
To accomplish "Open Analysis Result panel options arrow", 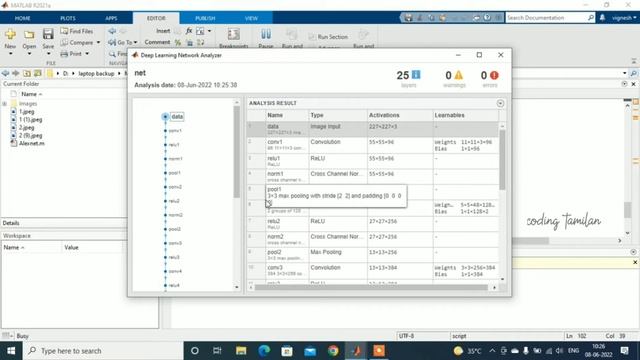I will point(500,103).
